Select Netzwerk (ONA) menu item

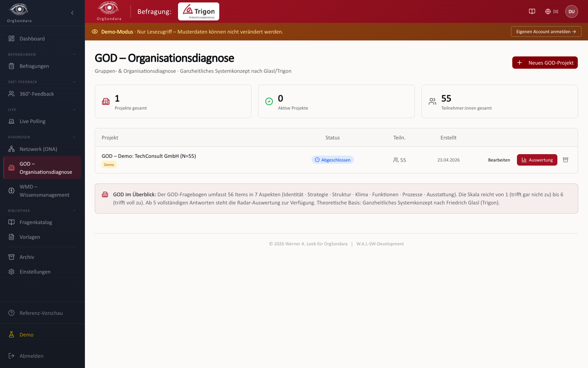tap(42, 149)
